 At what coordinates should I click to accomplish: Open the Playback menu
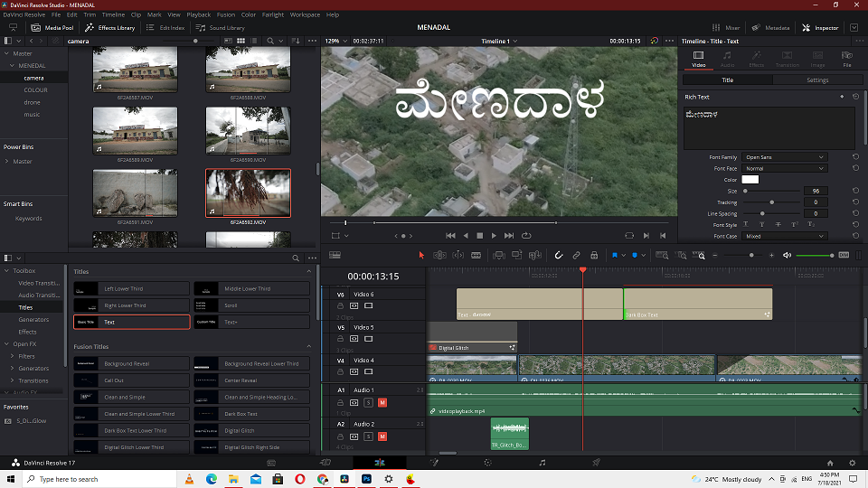click(198, 15)
